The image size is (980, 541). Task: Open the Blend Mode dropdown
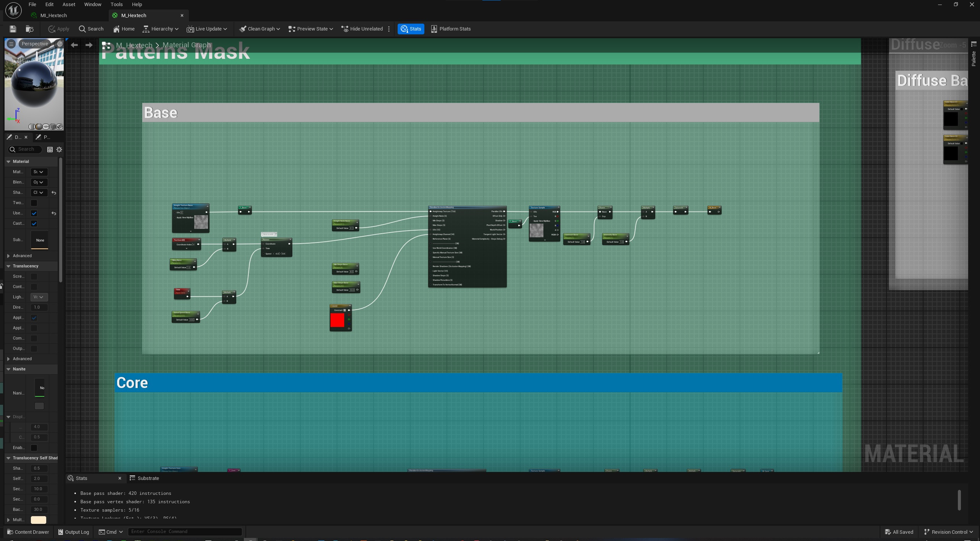pyautogui.click(x=39, y=182)
